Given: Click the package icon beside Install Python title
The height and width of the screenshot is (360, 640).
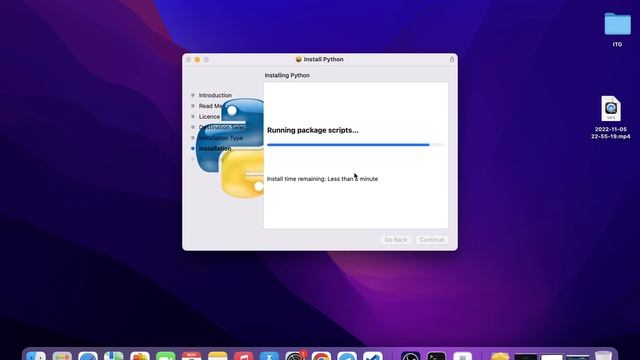Looking at the screenshot, I should click(298, 59).
